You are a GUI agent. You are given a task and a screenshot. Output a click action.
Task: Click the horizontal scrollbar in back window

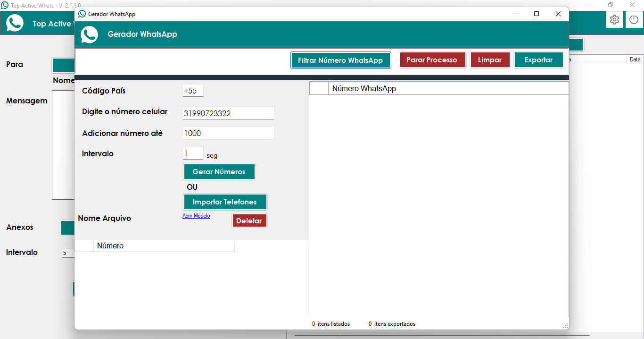[442, 336]
